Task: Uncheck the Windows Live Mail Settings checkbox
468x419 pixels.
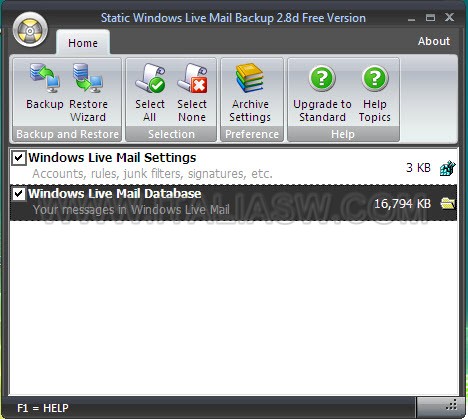Action: 19,158
